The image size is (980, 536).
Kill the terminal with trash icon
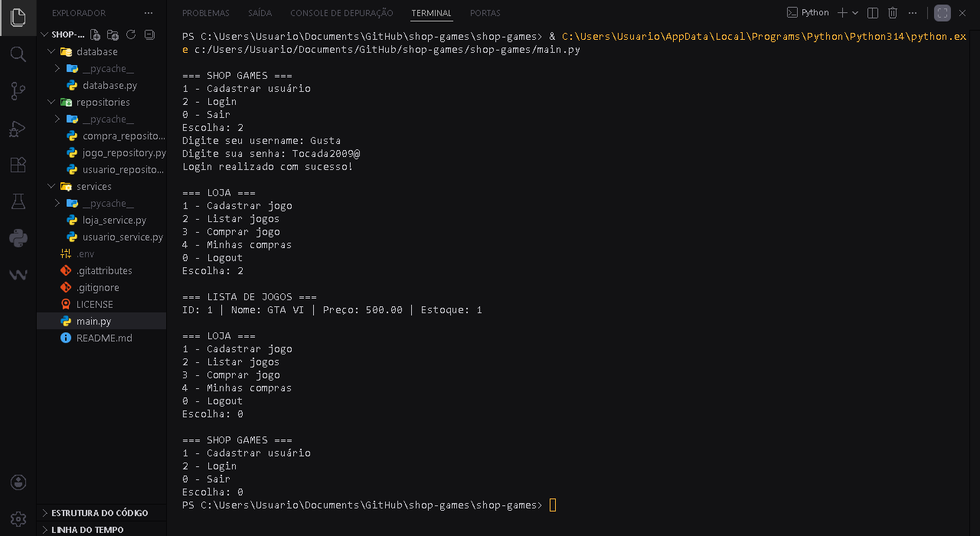tap(893, 13)
